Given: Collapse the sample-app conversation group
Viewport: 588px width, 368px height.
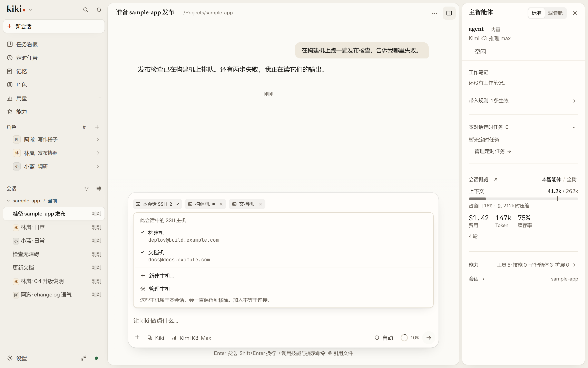Looking at the screenshot, I should tap(8, 201).
